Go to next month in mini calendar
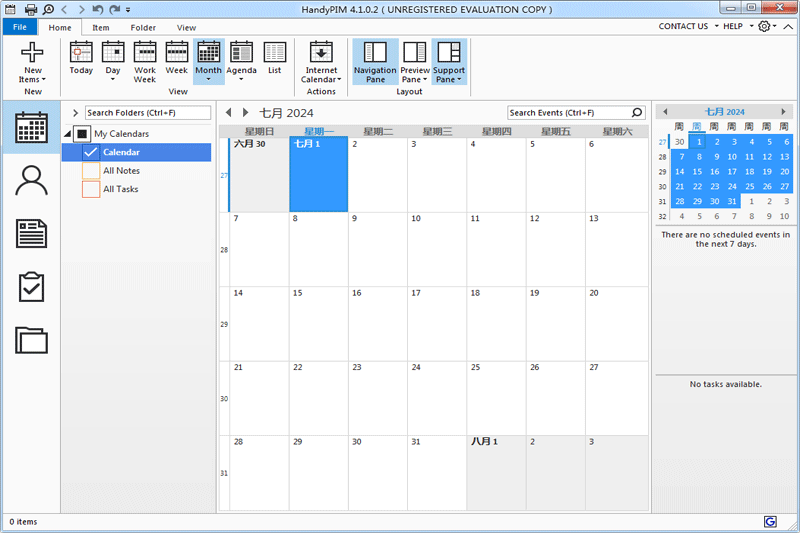The image size is (800, 533). point(783,112)
